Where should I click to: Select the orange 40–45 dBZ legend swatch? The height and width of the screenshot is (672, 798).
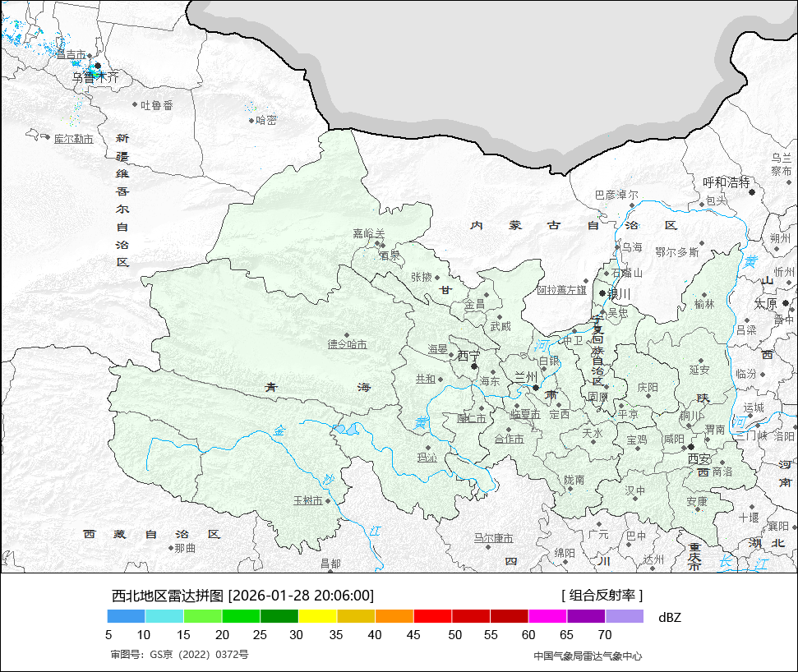click(x=394, y=617)
